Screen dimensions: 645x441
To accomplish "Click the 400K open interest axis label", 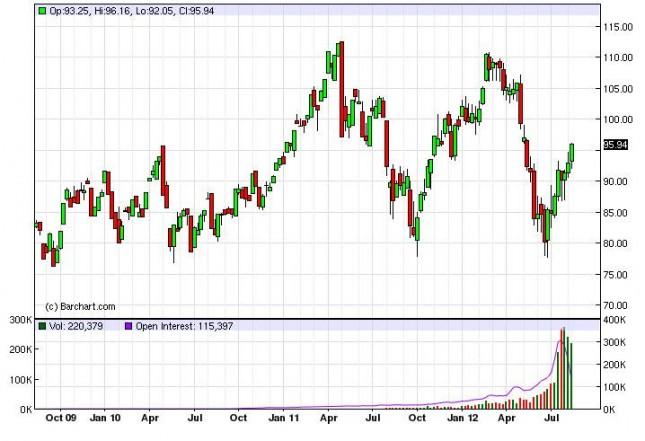I will point(615,320).
